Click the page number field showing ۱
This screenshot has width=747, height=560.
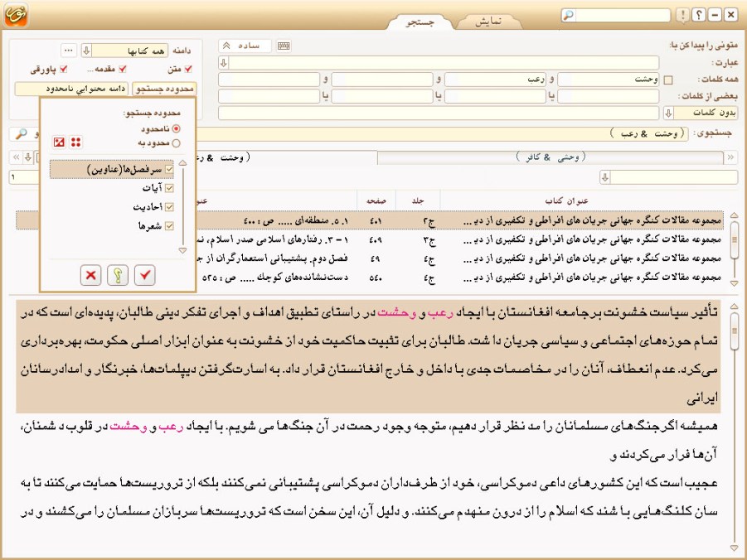click(x=24, y=177)
